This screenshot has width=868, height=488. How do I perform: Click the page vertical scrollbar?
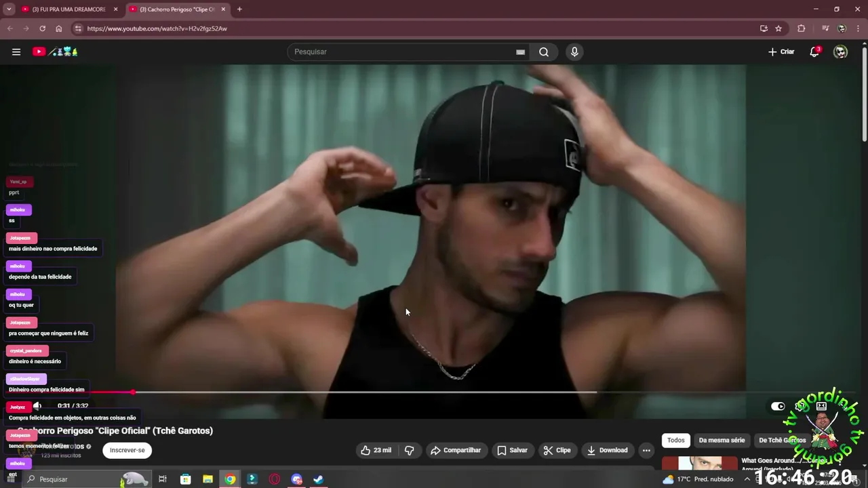click(x=864, y=95)
